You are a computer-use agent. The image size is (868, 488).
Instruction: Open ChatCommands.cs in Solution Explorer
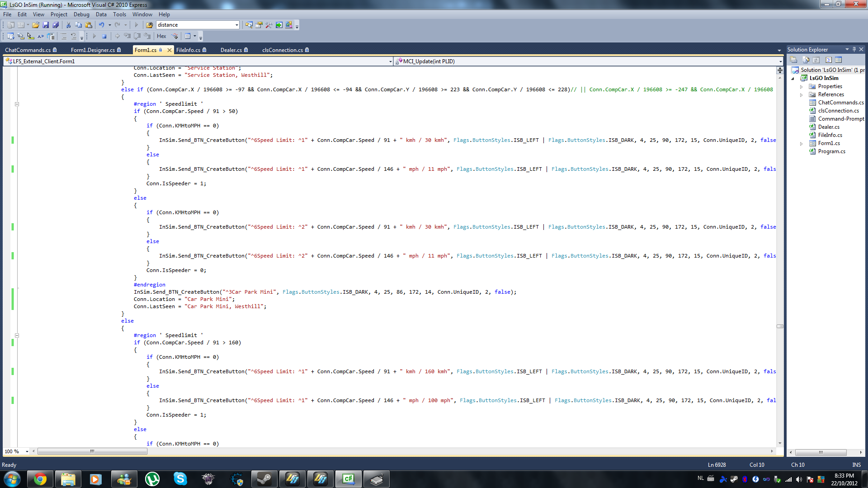coord(840,103)
